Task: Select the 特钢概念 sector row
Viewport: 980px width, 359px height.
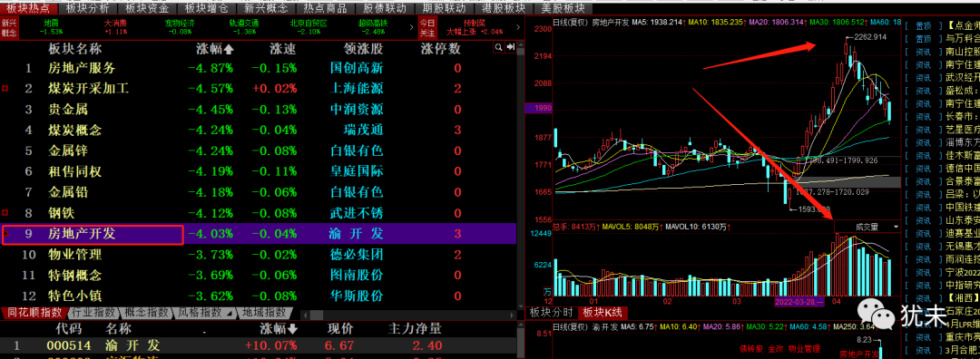Action: tap(259, 276)
